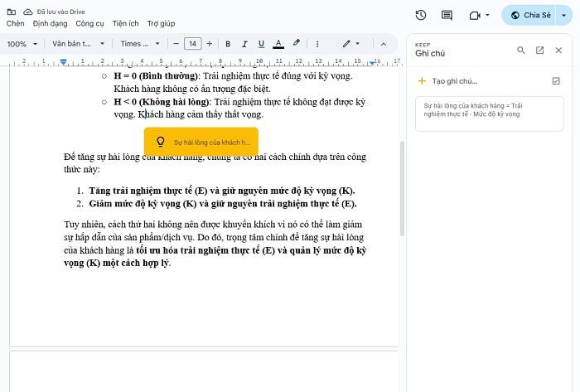
Task: Open Keep in a new window
Action: (539, 51)
